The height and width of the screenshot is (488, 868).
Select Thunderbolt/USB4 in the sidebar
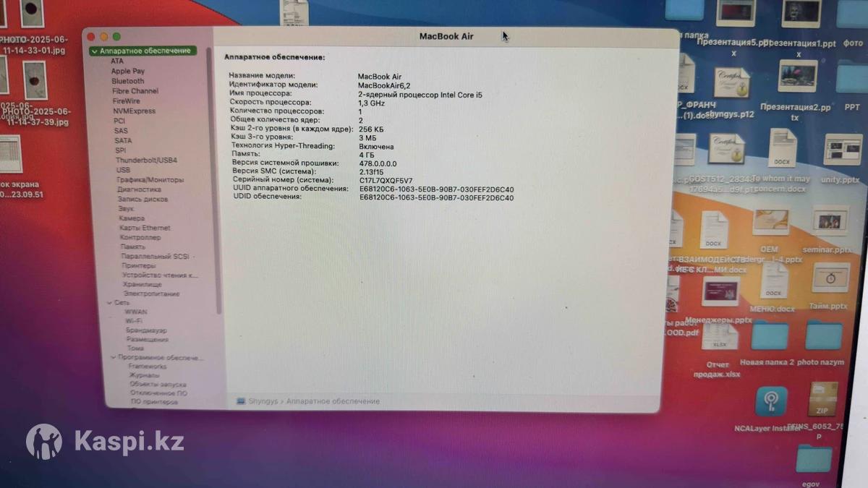coord(146,160)
